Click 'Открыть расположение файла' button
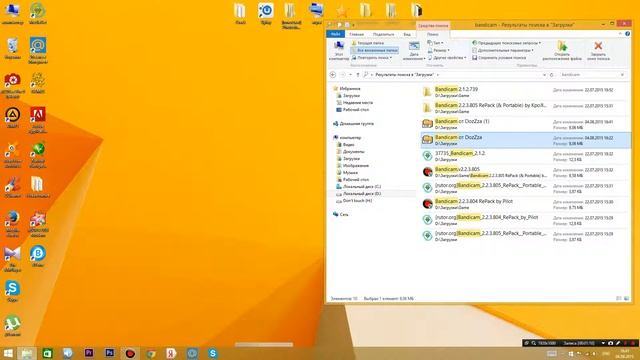This screenshot has width=640, height=360. click(x=562, y=51)
